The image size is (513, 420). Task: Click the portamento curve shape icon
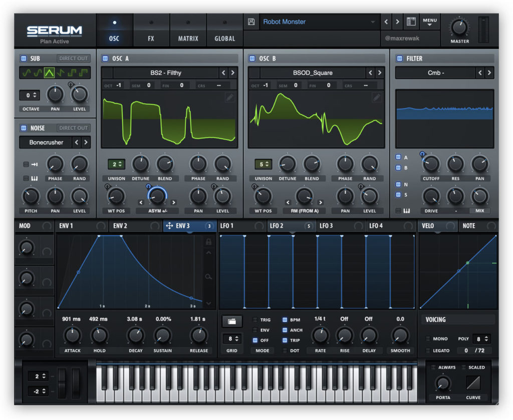point(473,383)
